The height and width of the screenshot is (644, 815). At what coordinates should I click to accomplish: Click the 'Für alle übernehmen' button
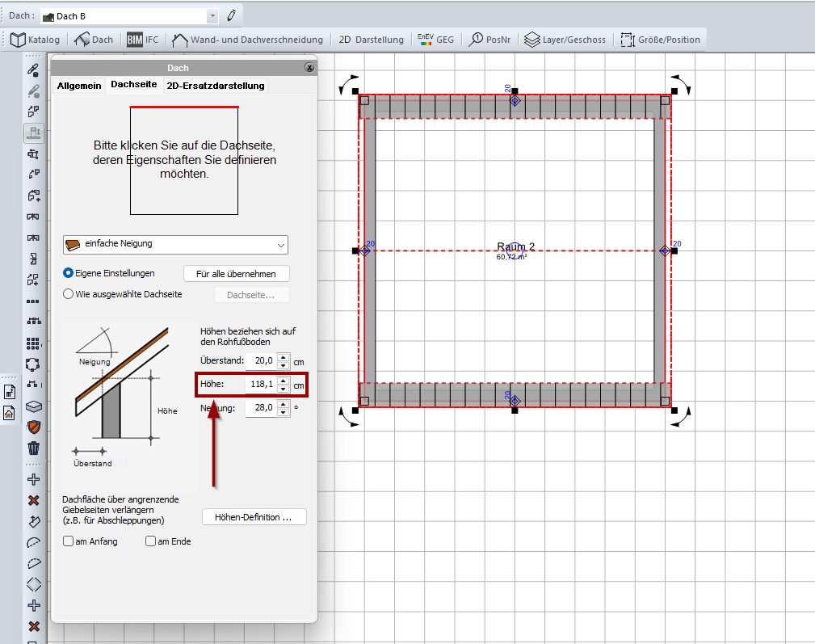236,274
